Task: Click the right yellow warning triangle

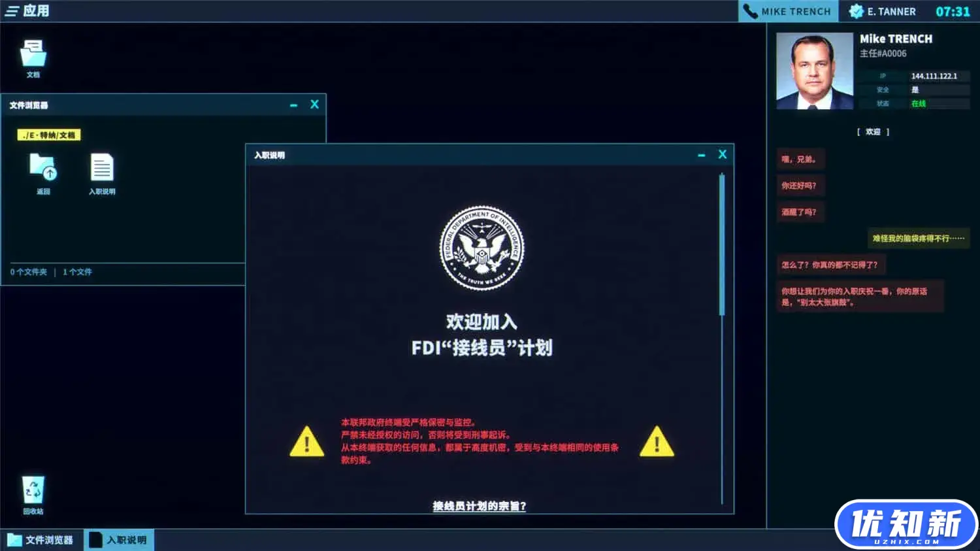Action: (657, 441)
